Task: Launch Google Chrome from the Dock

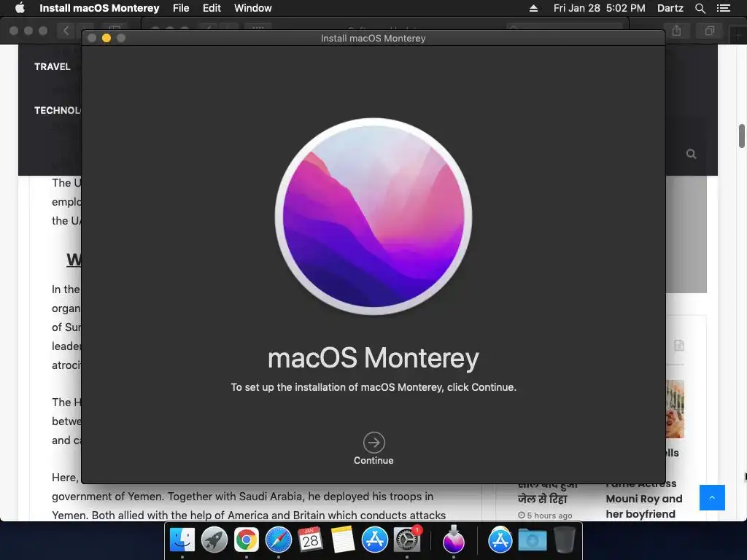Action: click(247, 540)
